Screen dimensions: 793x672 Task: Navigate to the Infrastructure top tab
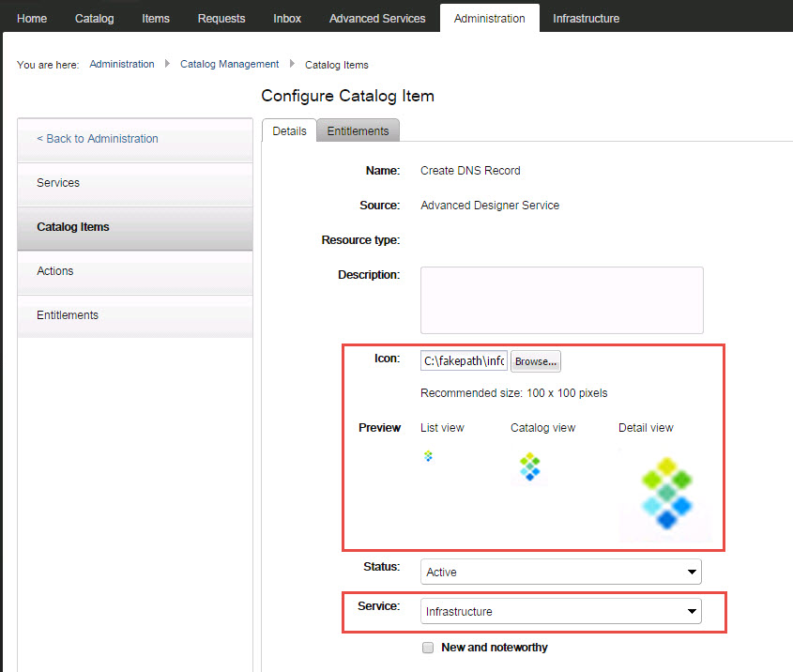[x=586, y=19]
